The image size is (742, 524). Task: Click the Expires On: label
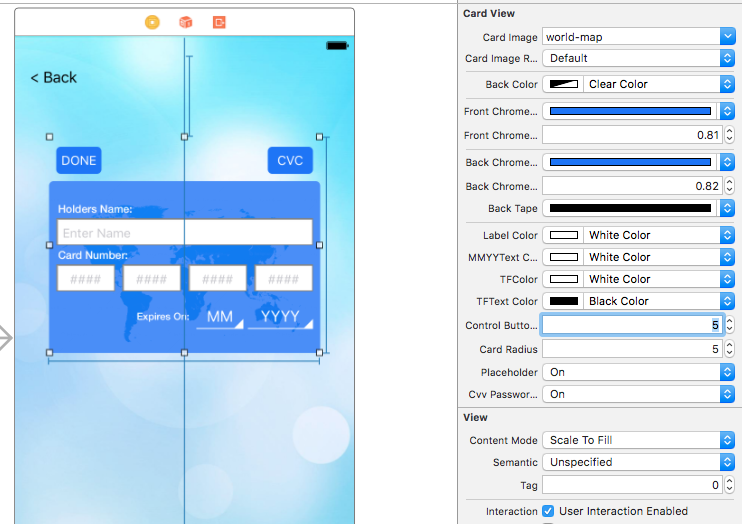click(163, 317)
